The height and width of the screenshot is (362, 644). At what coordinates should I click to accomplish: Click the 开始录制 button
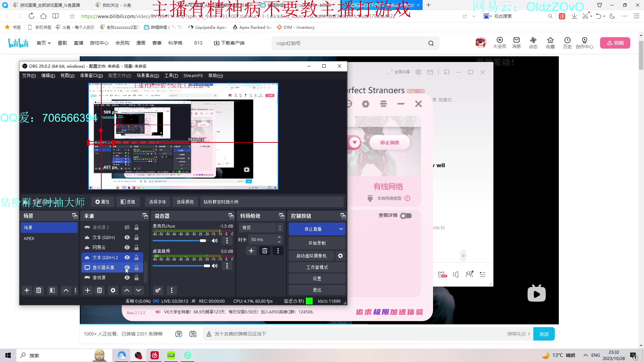(x=317, y=243)
